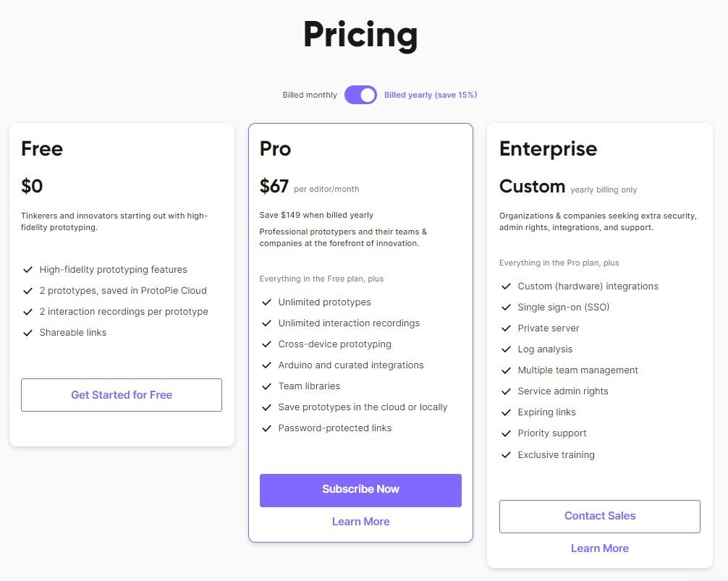This screenshot has height=581, width=728.
Task: Select the Billed monthly label
Action: tap(310, 95)
